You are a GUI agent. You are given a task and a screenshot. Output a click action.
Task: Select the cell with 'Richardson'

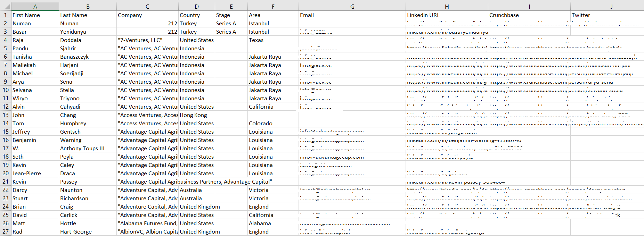click(88, 198)
